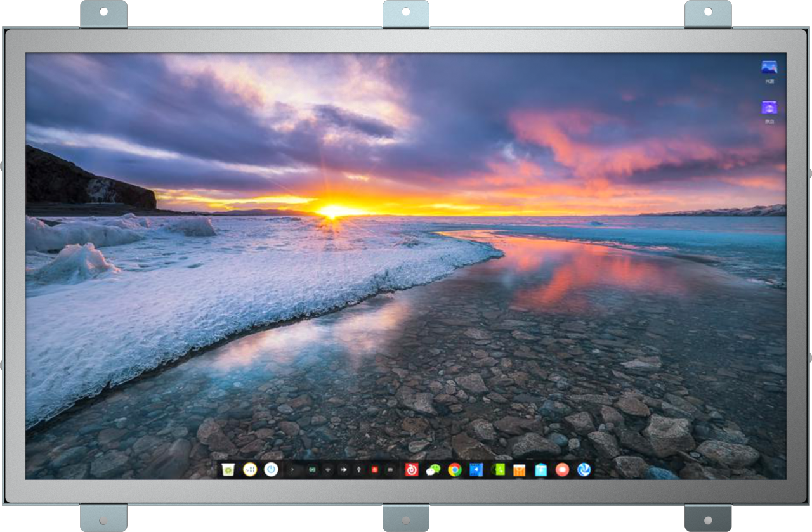Open the cyan package box icon
The image size is (812, 532).
click(540, 469)
